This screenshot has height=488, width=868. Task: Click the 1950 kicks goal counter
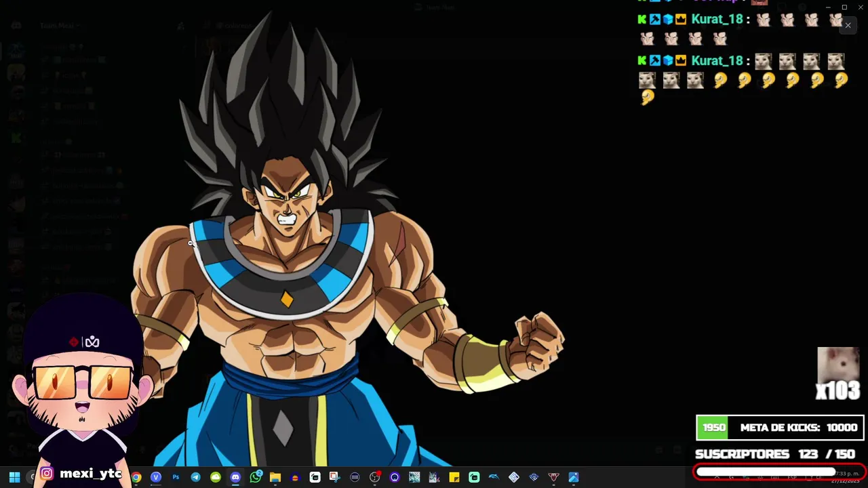713,428
